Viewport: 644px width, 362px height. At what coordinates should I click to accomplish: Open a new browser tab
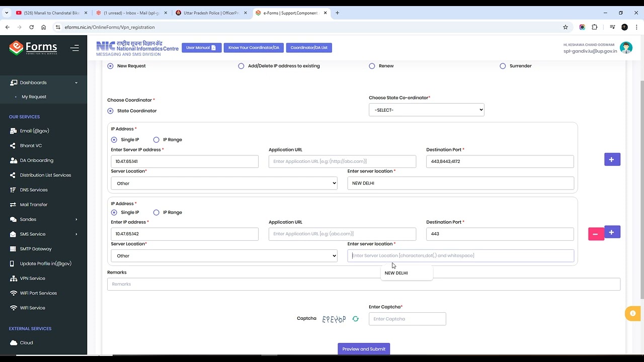coord(337,13)
